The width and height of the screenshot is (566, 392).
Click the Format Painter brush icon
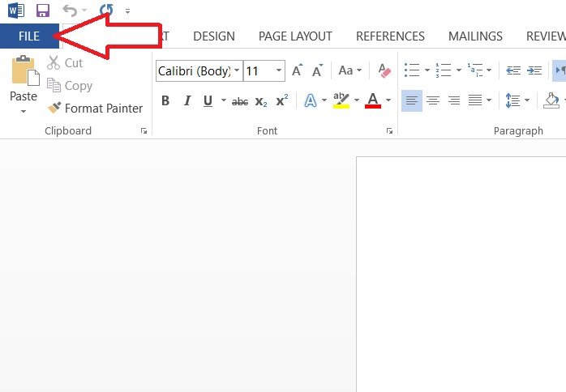coord(54,108)
